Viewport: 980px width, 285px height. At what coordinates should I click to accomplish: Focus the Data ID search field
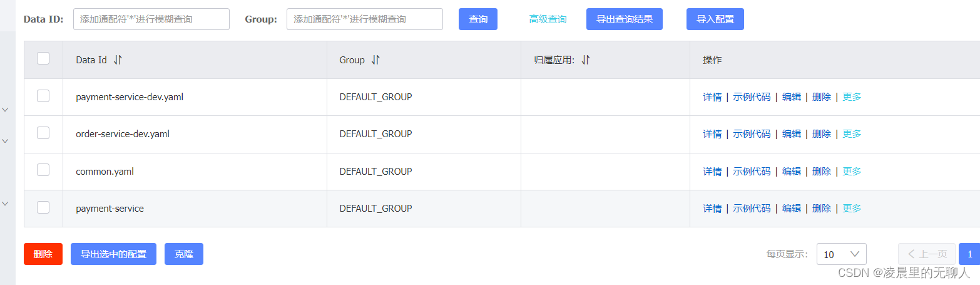pos(151,19)
